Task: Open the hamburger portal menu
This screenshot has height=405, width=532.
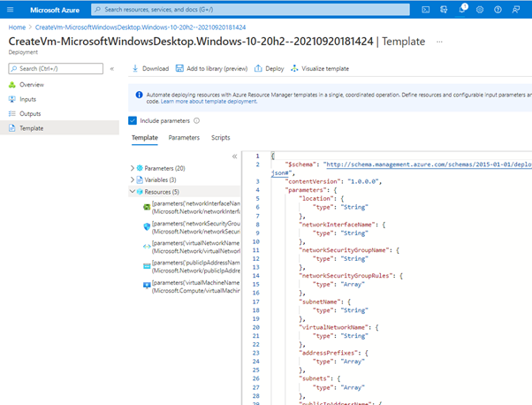Action: (x=11, y=9)
